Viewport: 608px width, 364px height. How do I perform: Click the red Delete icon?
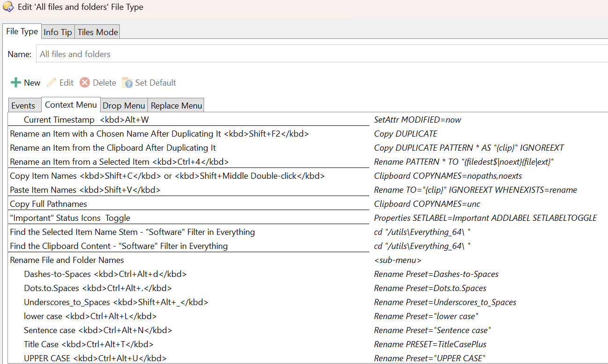point(85,82)
